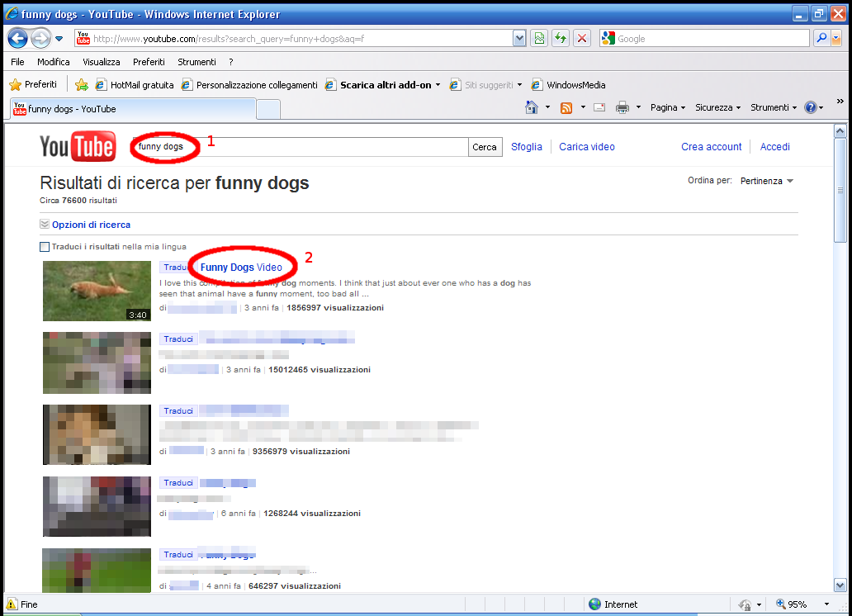
Task: Click the page scrollbar up arrow
Action: click(840, 131)
